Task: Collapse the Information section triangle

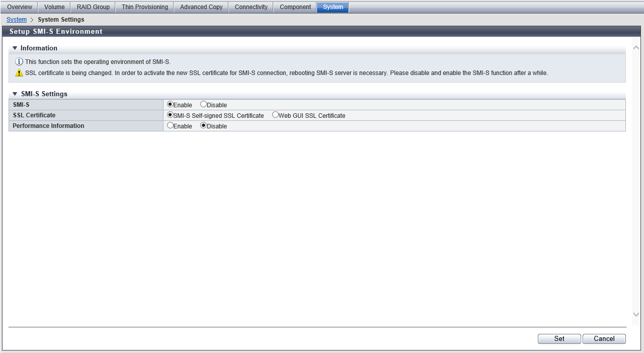Action: coord(15,48)
